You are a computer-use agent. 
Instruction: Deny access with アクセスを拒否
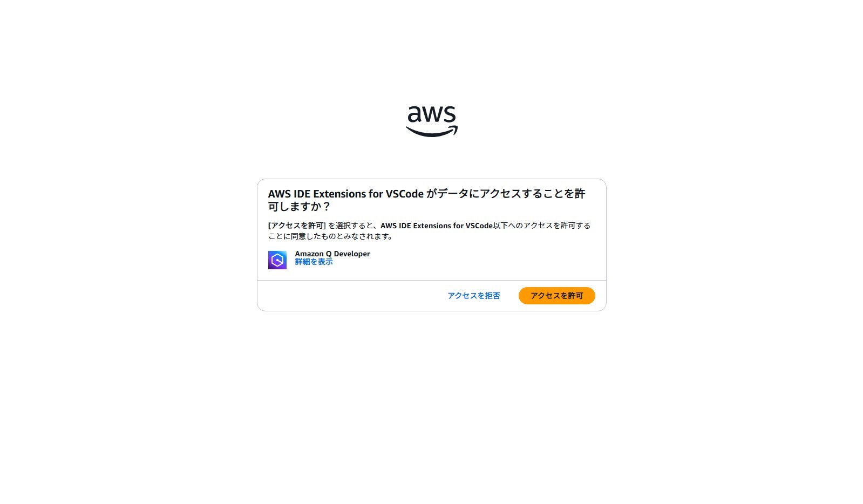[474, 296]
